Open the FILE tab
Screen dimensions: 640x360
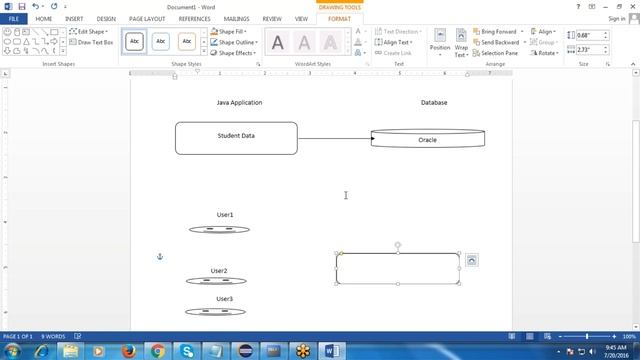tap(13, 19)
